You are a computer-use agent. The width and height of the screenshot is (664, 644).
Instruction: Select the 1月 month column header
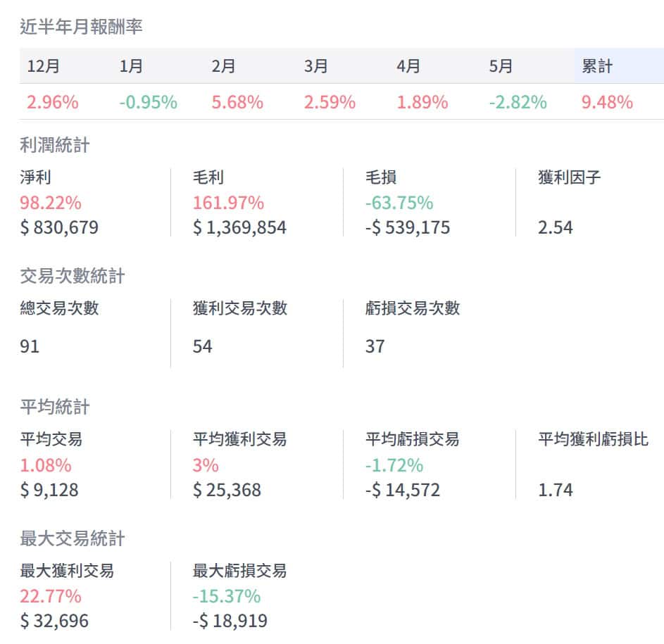pos(132,67)
